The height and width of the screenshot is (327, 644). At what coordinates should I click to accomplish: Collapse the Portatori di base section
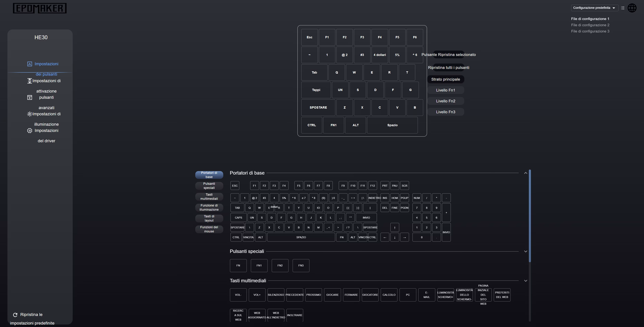pyautogui.click(x=526, y=173)
